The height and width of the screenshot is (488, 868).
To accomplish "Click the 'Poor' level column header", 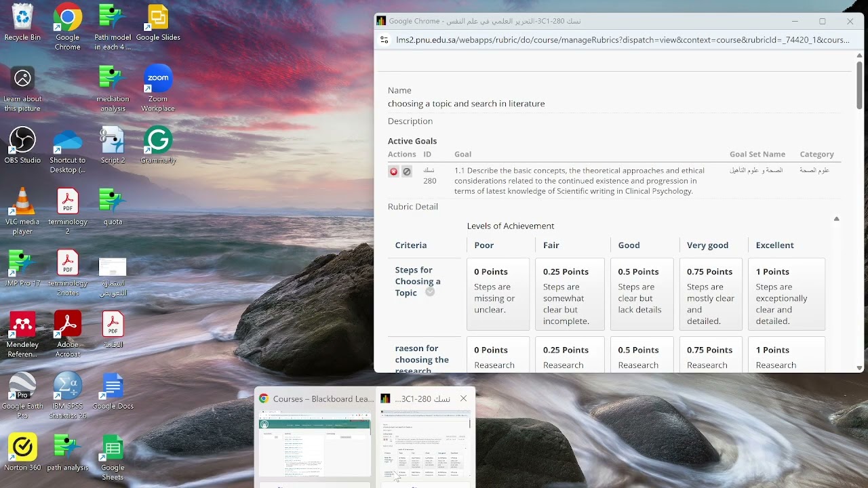I will coord(484,245).
